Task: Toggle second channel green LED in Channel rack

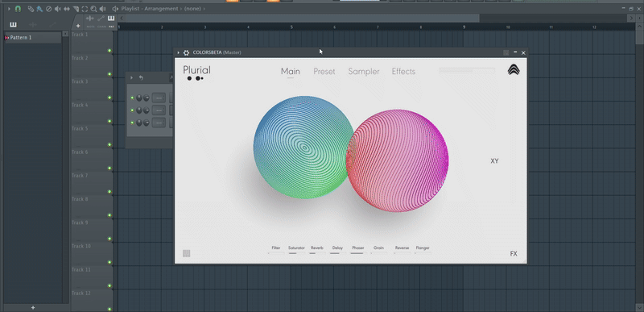Action: click(x=132, y=110)
